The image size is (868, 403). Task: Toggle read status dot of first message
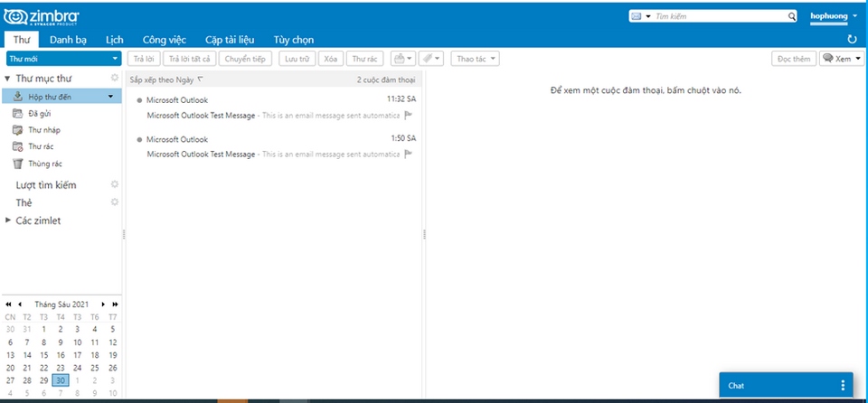(x=138, y=99)
